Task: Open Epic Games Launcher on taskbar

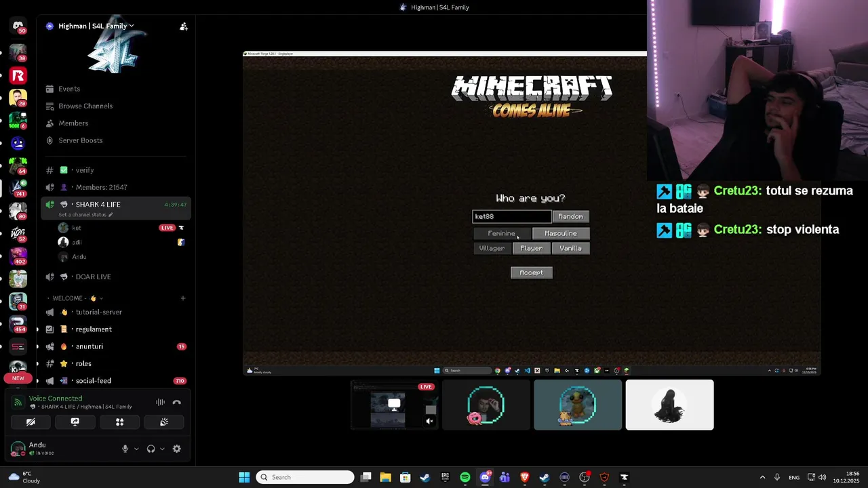Action: pos(445,477)
